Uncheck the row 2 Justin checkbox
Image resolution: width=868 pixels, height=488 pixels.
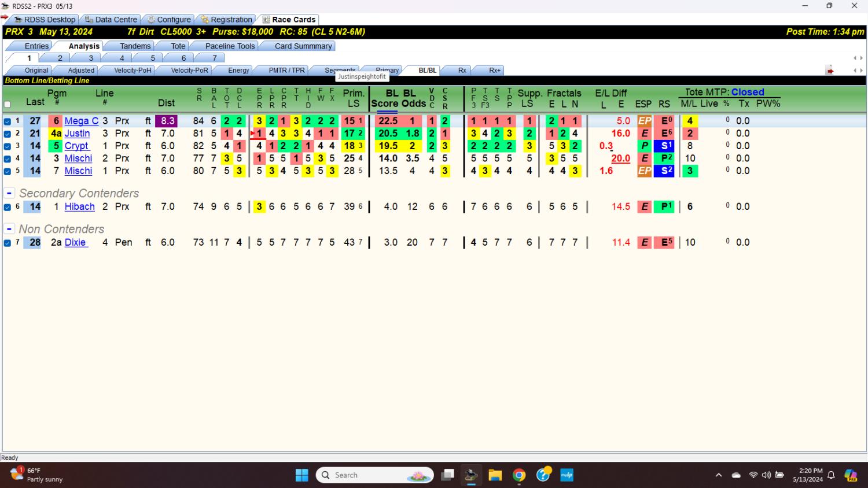coord(8,134)
